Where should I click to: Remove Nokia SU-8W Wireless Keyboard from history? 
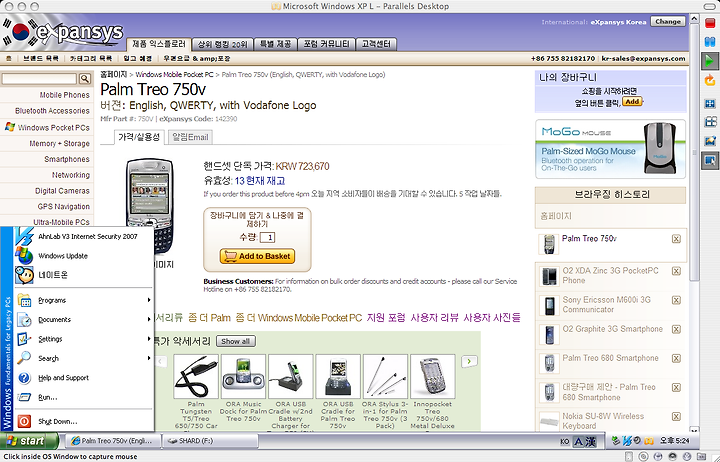coord(676,417)
